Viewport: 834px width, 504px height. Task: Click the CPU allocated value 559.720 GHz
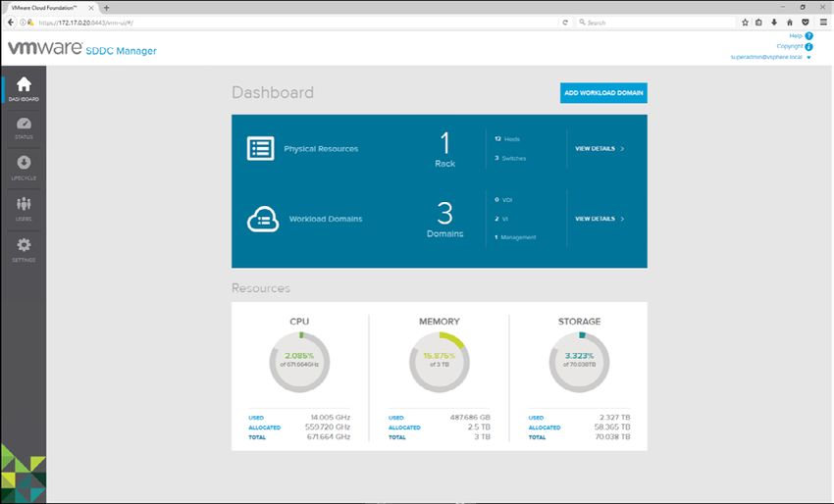tap(328, 427)
